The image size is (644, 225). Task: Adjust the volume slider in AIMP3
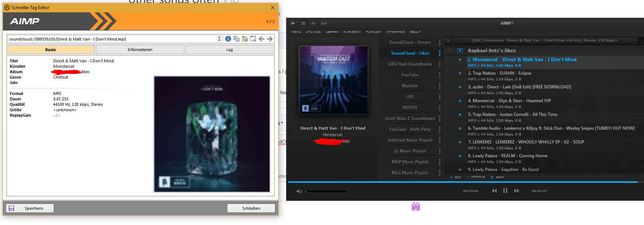[326, 191]
